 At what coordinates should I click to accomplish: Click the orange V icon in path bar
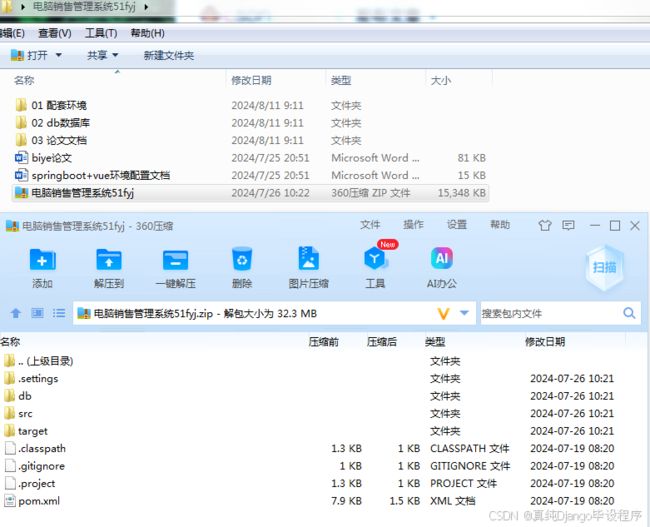pos(443,313)
